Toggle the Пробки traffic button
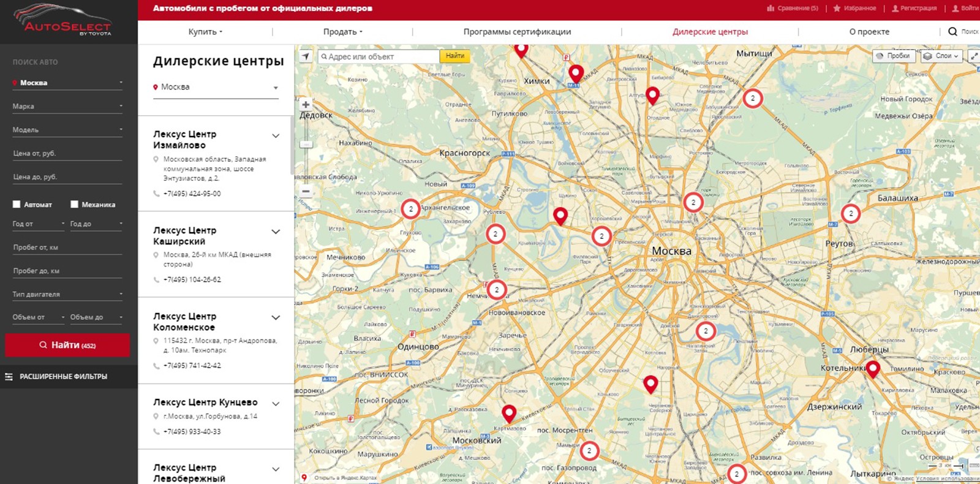 tap(893, 56)
